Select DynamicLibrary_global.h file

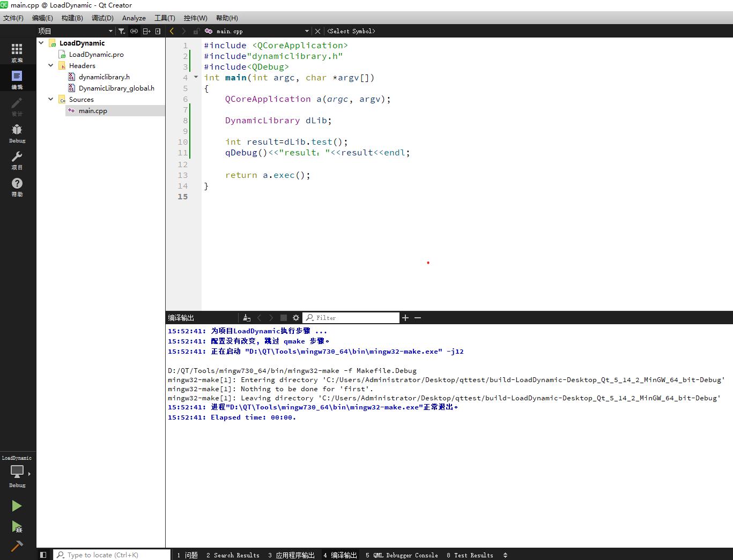[116, 88]
